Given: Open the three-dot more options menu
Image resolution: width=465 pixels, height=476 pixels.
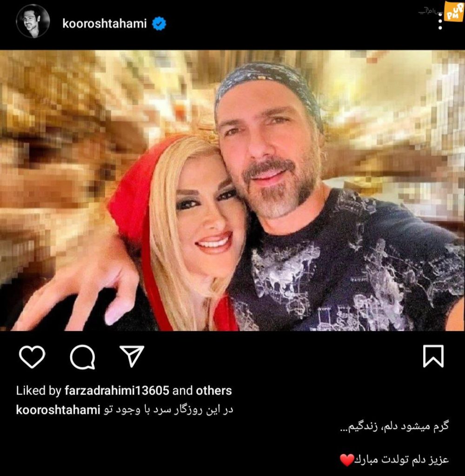Looking at the screenshot, I should click(440, 21).
